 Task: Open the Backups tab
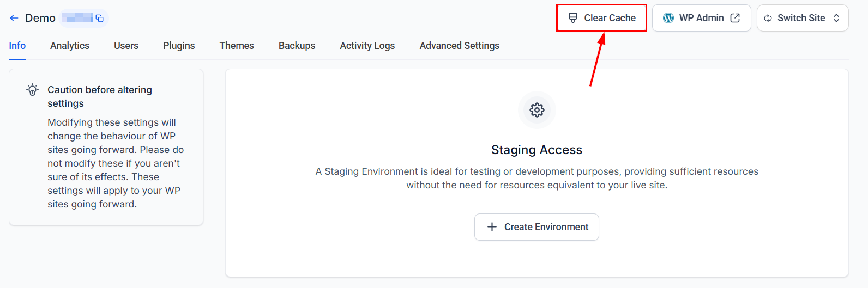(x=297, y=46)
